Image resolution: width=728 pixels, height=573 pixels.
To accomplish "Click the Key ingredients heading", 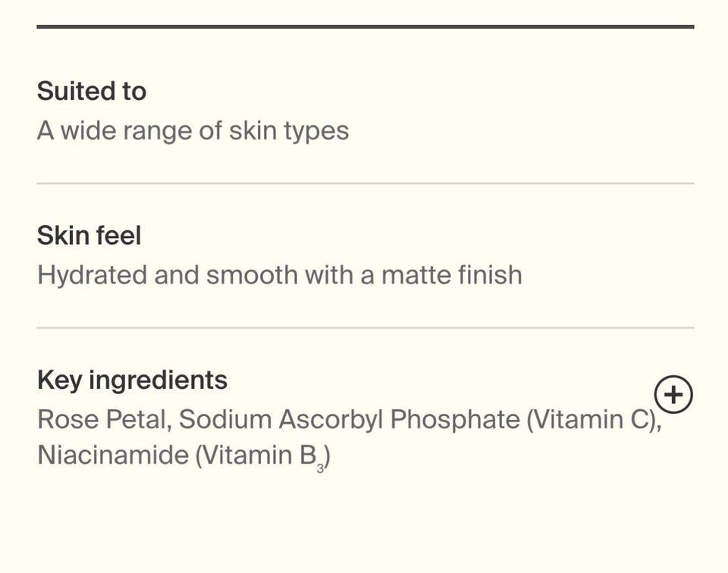I will [x=132, y=380].
